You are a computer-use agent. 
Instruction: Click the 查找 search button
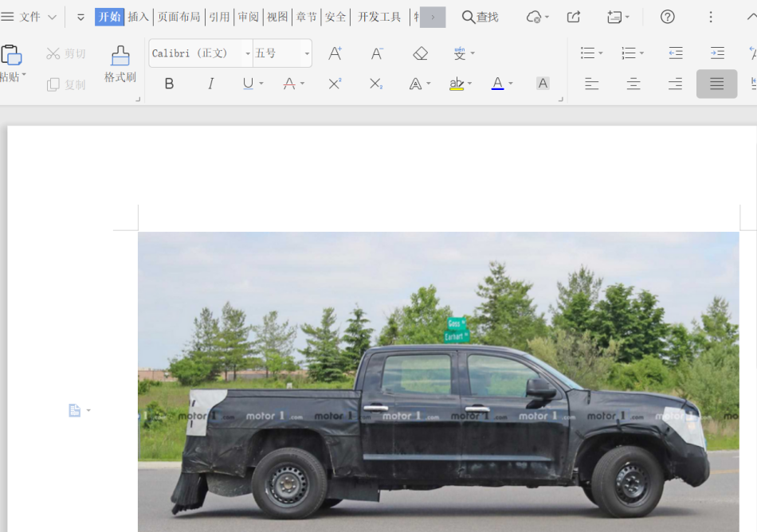coord(480,17)
